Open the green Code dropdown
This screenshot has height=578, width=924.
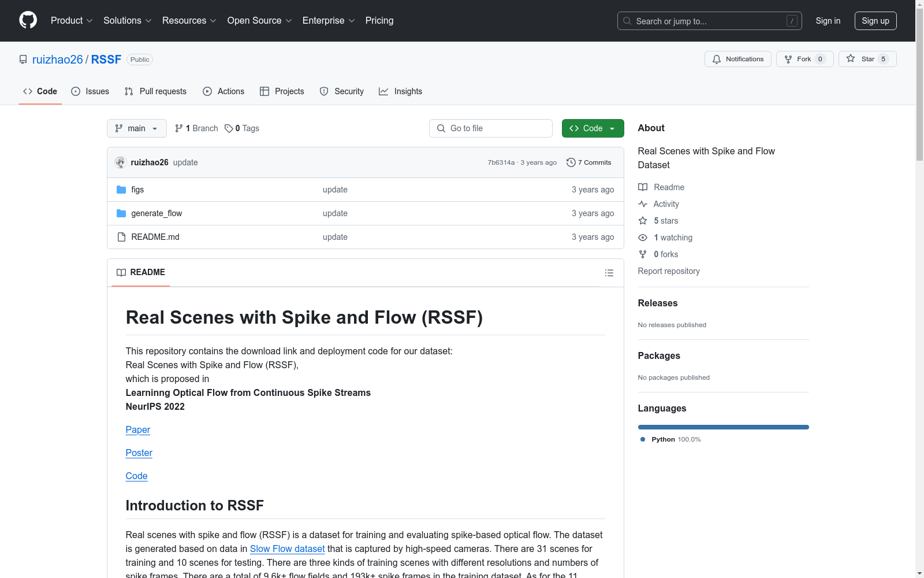pyautogui.click(x=593, y=128)
